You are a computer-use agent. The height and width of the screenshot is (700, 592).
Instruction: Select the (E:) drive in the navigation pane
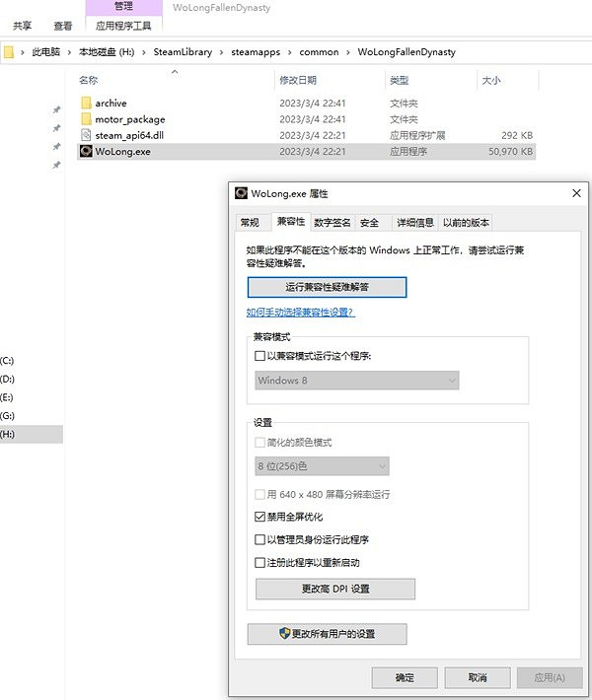pyautogui.click(x=7, y=397)
